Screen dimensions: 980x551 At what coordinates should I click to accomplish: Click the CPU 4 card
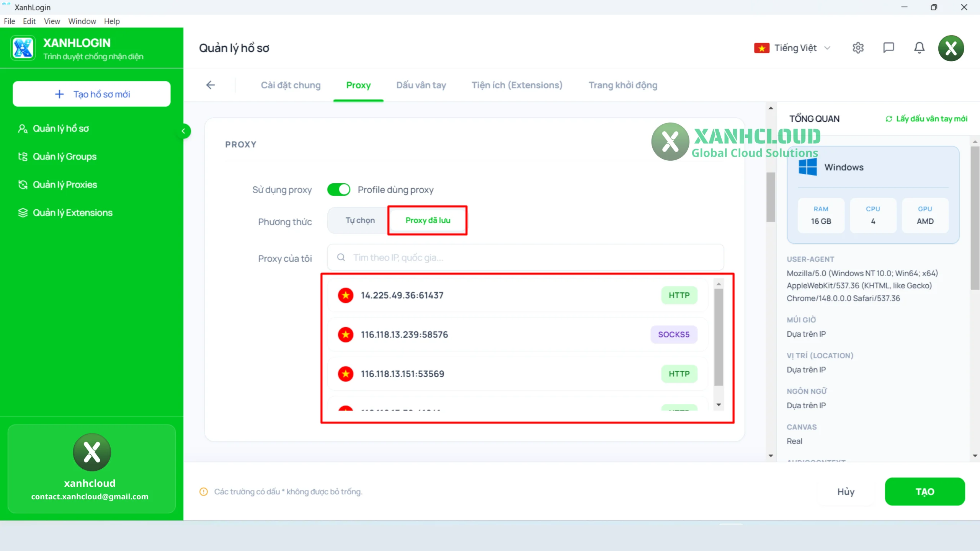[x=873, y=215]
